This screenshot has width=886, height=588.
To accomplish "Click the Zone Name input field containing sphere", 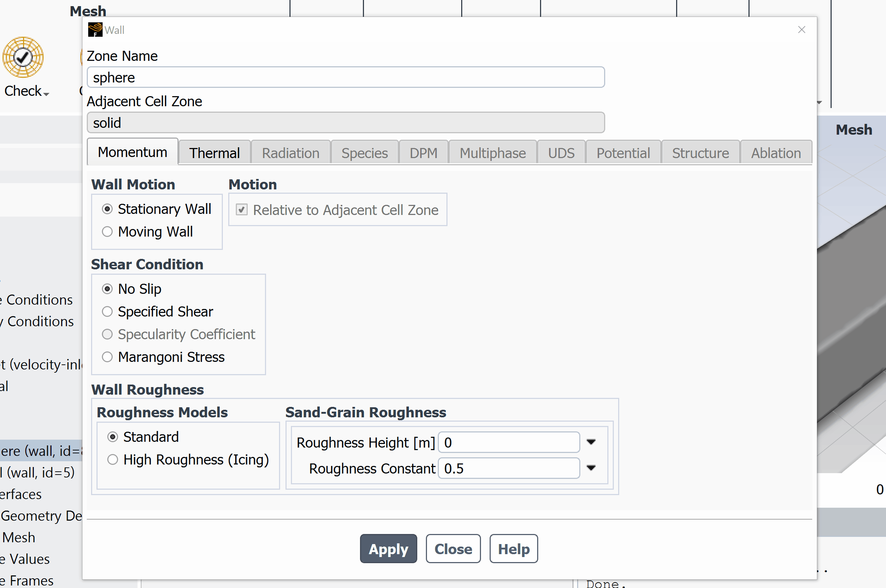I will (345, 77).
